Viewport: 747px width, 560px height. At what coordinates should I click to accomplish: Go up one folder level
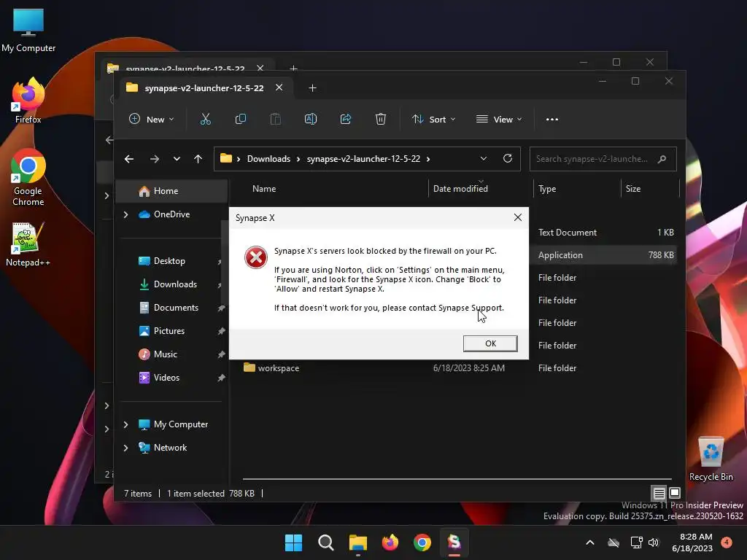click(x=198, y=159)
